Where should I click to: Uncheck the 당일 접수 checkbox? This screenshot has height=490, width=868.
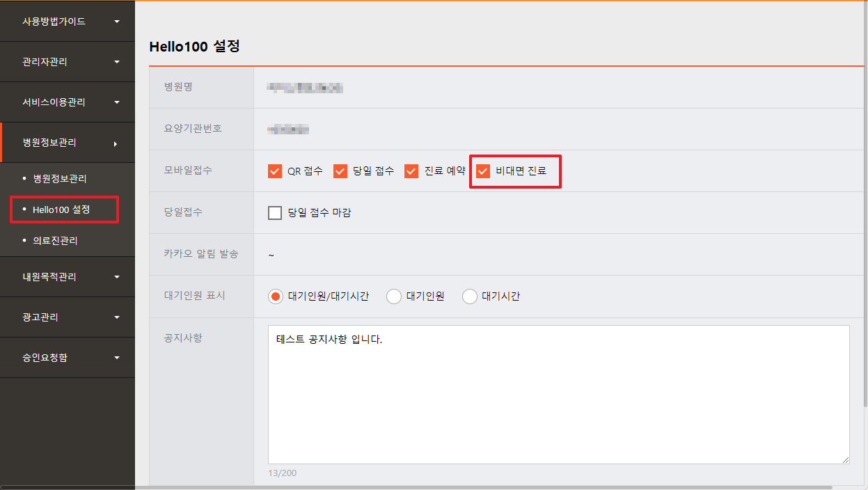[340, 171]
